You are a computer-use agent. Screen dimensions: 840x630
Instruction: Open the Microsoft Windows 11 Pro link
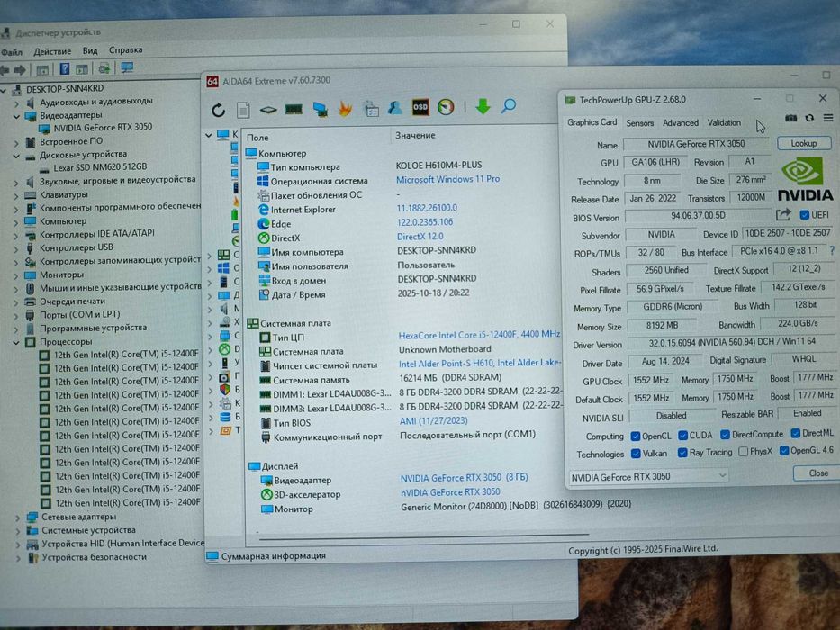click(447, 179)
